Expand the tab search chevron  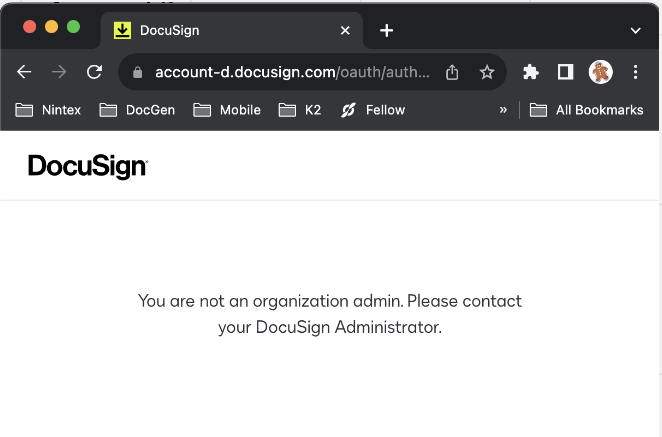(x=635, y=31)
